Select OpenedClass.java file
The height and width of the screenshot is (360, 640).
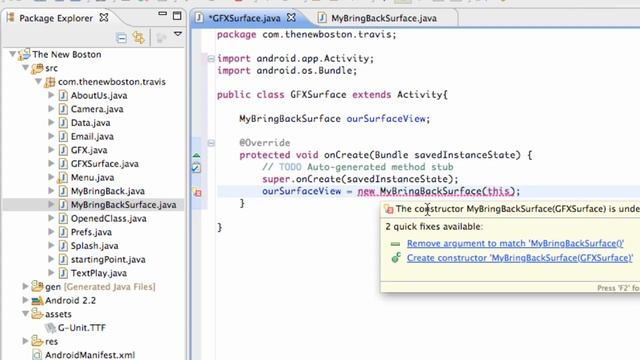109,218
